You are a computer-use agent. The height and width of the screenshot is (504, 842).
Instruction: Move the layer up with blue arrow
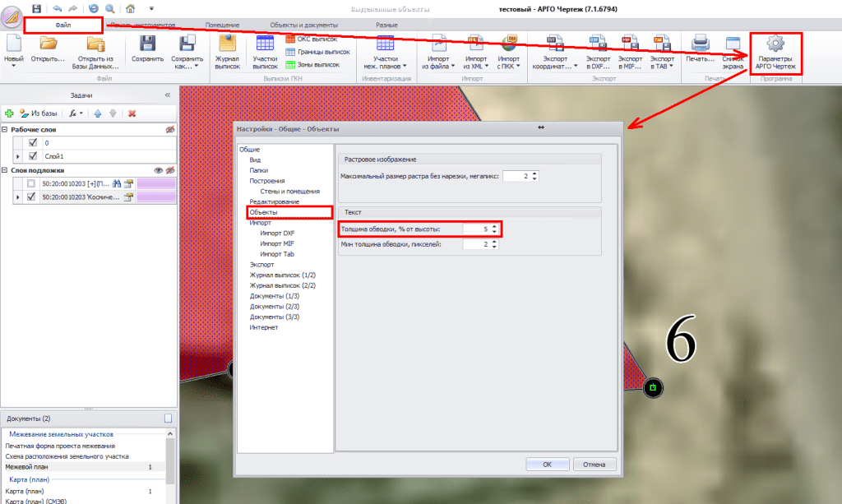(98, 113)
